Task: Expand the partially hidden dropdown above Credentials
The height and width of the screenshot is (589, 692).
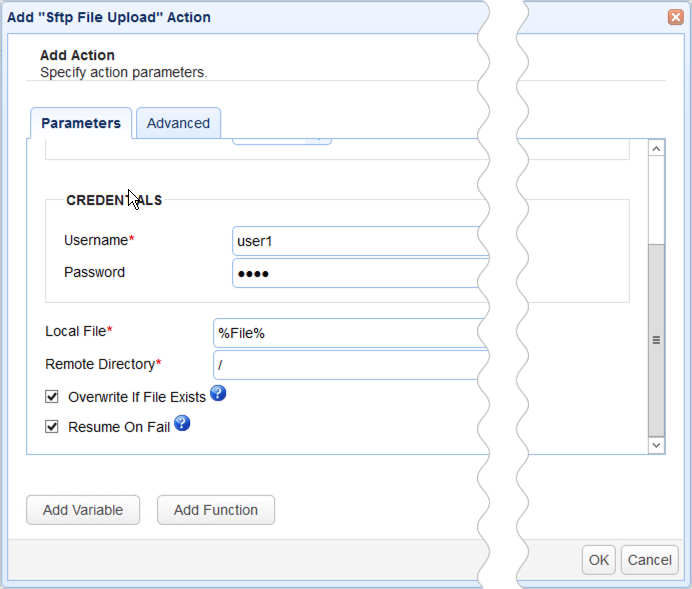Action: (x=319, y=141)
